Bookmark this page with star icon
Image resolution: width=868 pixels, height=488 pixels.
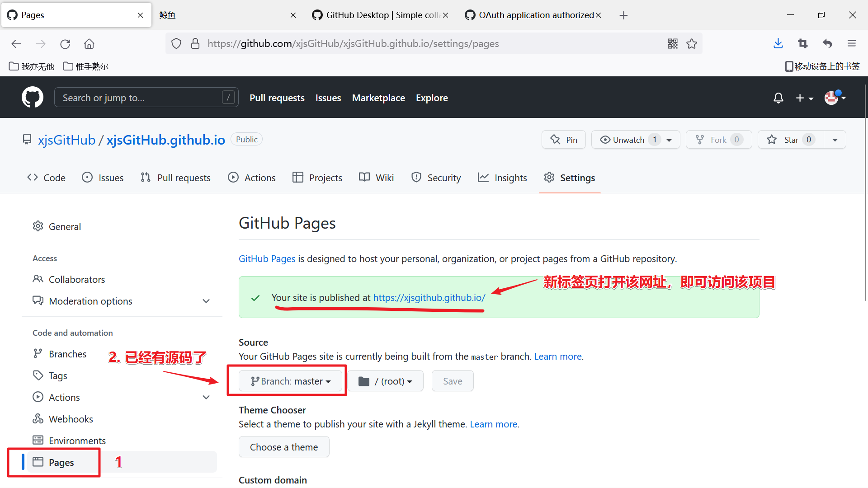click(x=692, y=44)
